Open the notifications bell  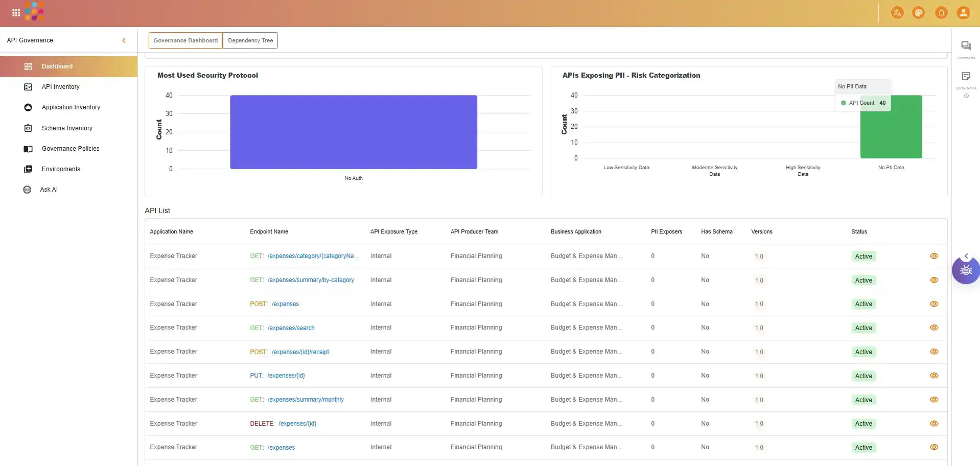941,13
